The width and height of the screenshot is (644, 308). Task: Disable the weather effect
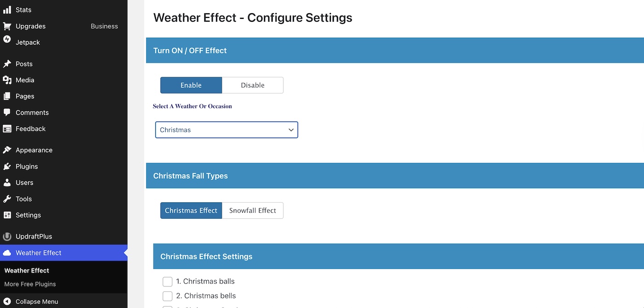pos(252,85)
